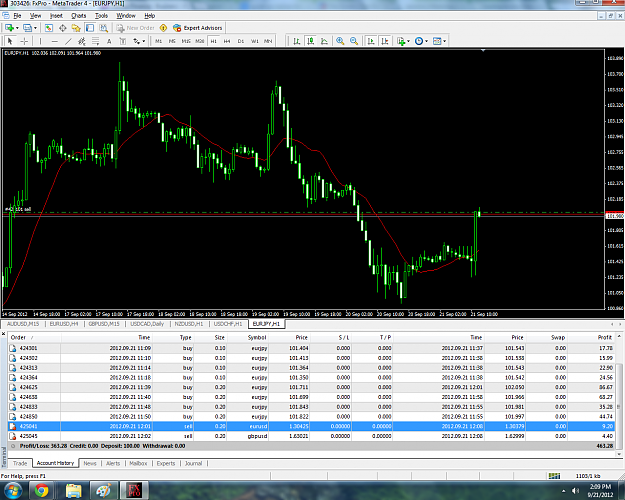
Task: Switch to the MN timeframe
Action: coord(268,41)
